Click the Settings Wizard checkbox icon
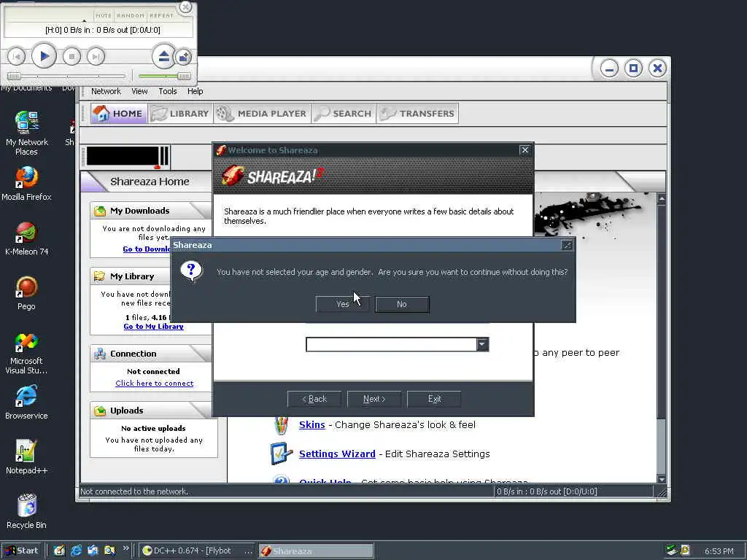This screenshot has height=560, width=747. pos(281,453)
